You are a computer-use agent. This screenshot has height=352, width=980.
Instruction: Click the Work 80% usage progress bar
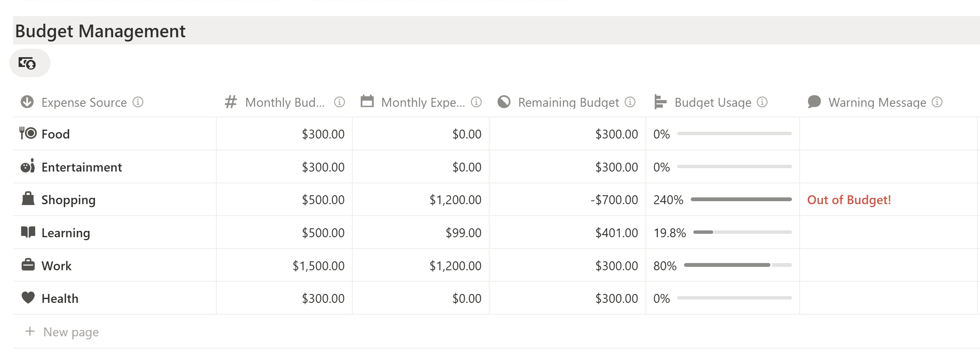[x=737, y=265]
